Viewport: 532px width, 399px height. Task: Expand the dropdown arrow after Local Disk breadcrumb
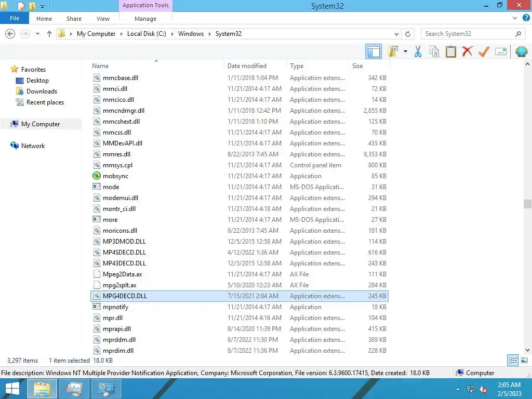coord(172,34)
